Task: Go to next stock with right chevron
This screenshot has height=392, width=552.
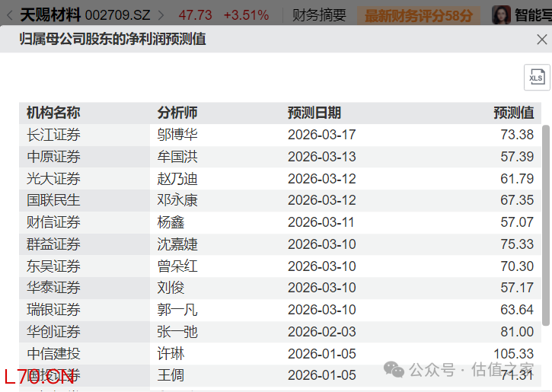Action: click(161, 14)
